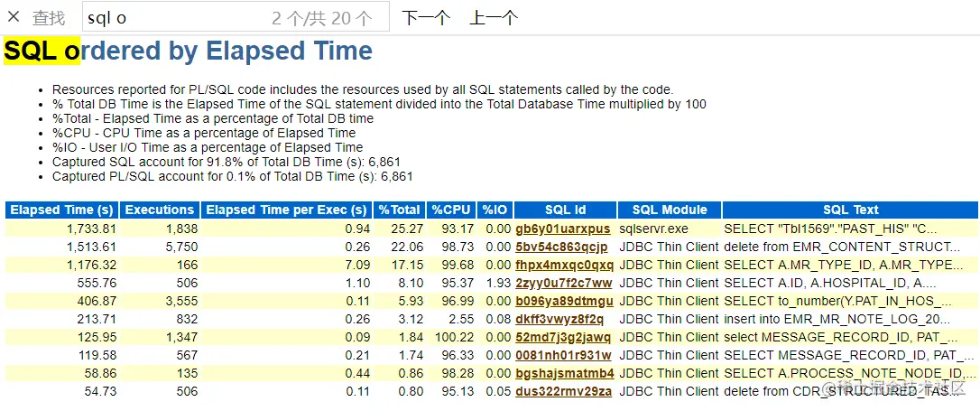
Task: Open SQL Id dus322rmv29za link
Action: pyautogui.click(x=563, y=391)
